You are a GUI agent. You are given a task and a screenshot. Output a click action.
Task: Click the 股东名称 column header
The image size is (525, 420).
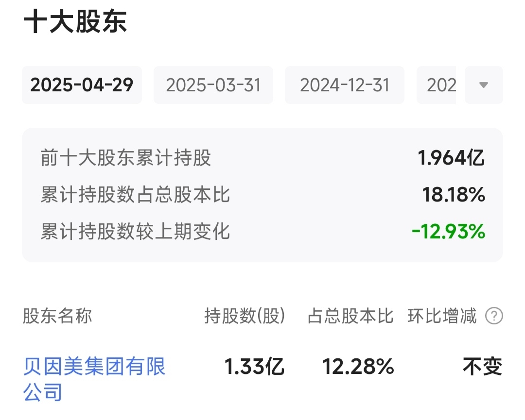click(57, 316)
